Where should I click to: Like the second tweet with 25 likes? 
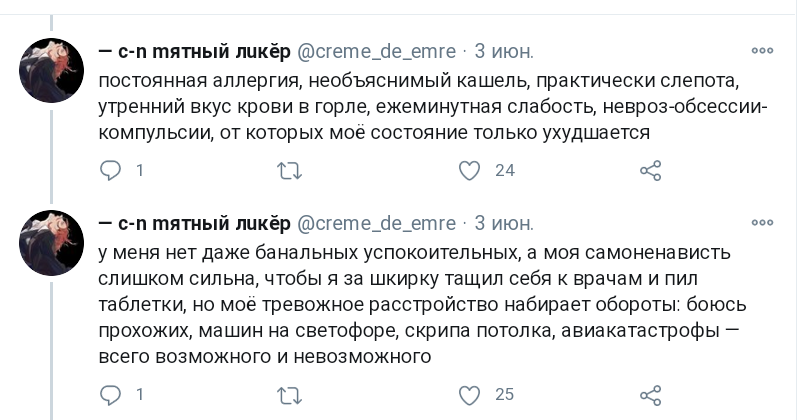(x=469, y=394)
